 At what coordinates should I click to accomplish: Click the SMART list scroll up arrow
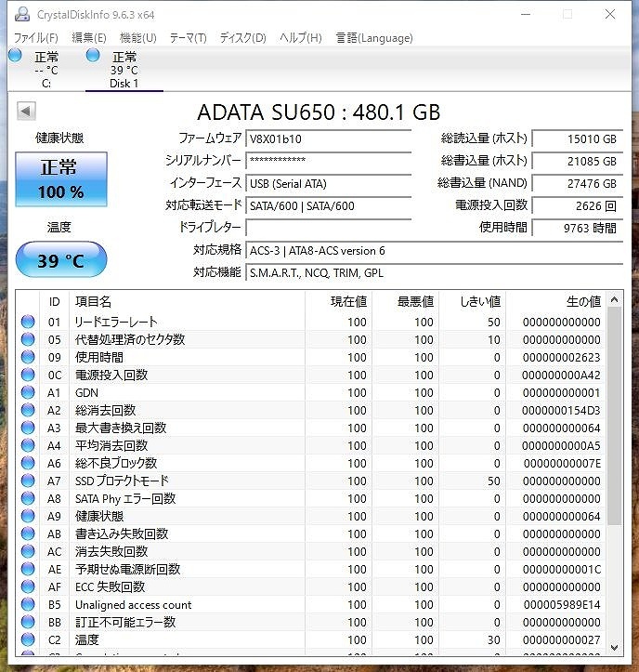point(614,300)
